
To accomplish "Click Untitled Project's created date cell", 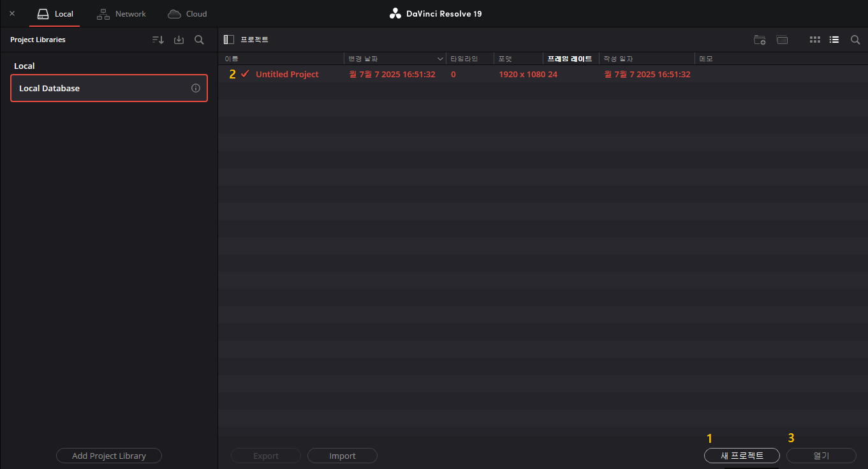I will tap(647, 74).
